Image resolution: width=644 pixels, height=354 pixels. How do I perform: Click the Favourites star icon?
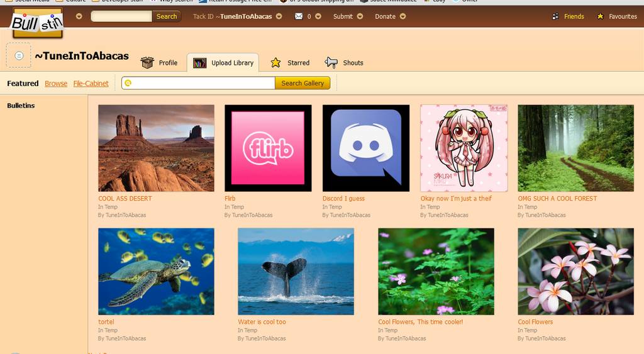600,16
